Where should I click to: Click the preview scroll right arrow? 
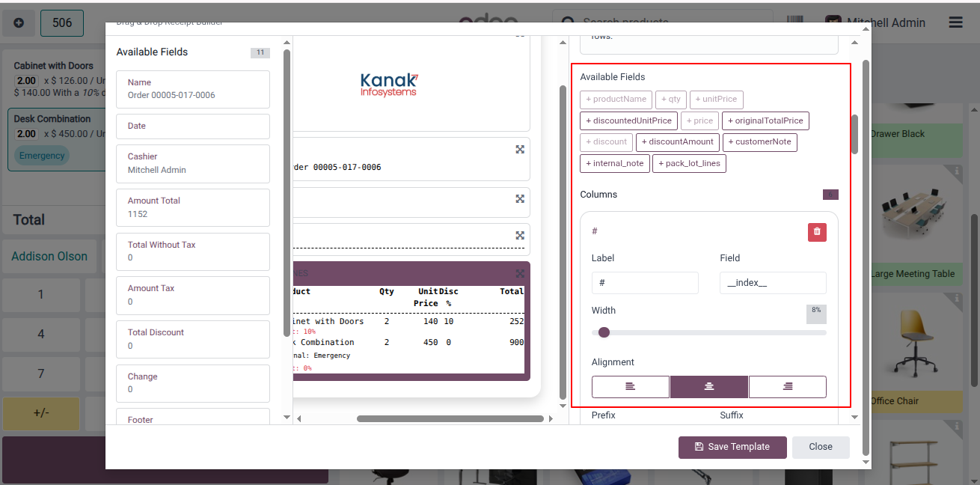[551, 418]
